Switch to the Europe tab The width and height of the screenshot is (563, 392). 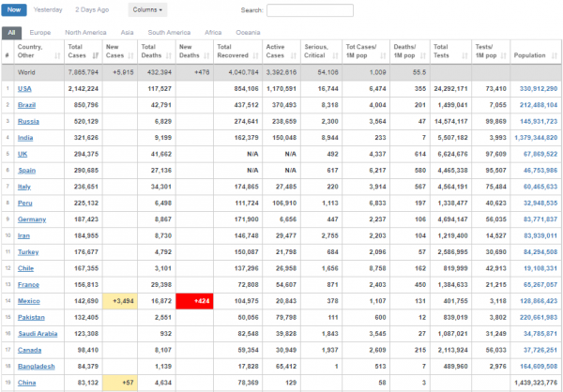pos(40,33)
